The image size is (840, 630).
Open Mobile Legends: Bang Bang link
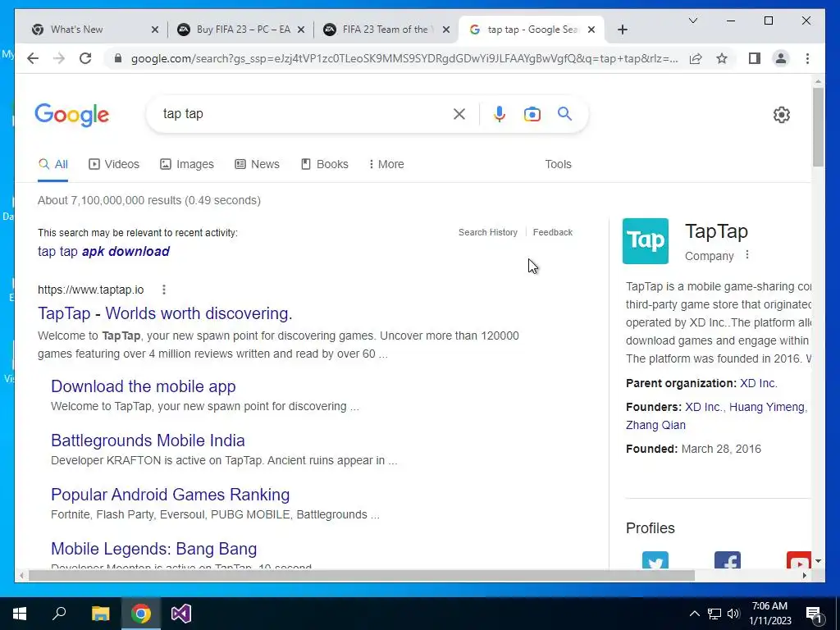pos(153,548)
